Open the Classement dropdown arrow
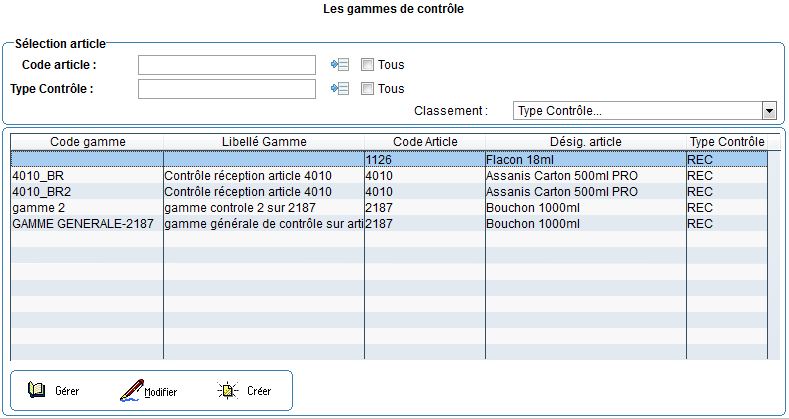 coord(768,111)
